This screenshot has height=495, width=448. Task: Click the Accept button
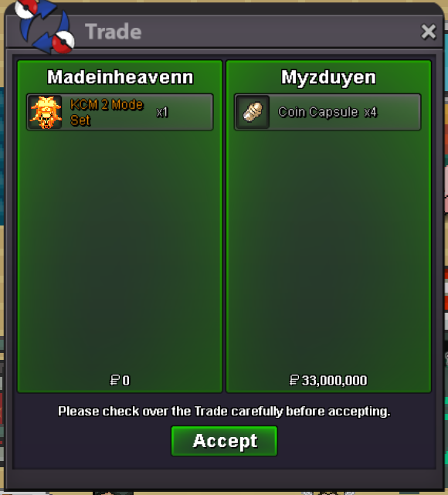(x=224, y=441)
